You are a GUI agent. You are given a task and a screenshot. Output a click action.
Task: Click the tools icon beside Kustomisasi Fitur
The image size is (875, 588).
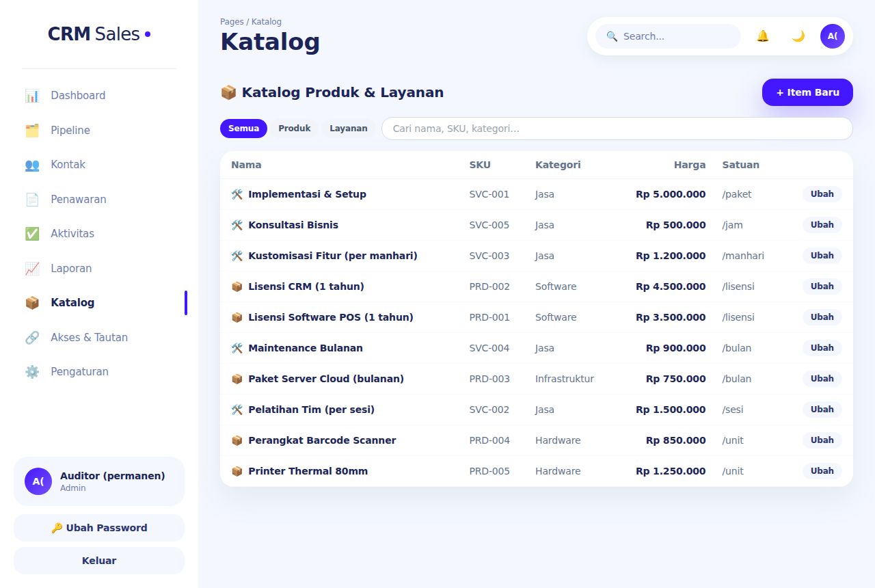237,256
